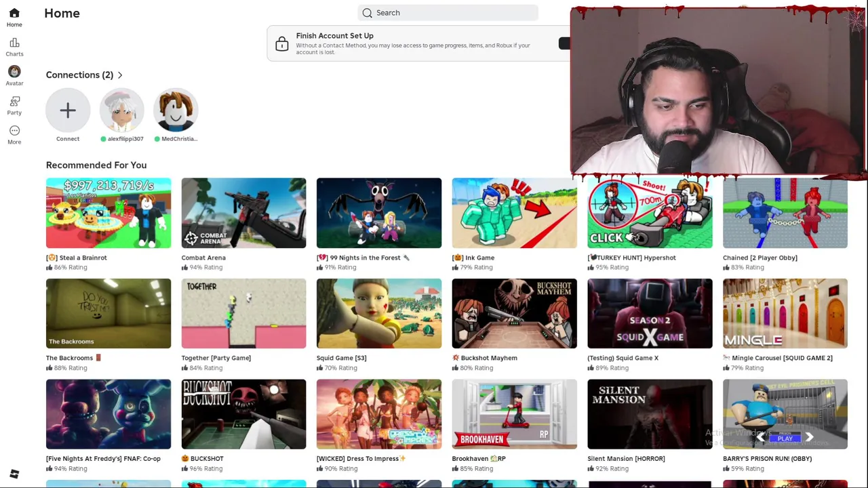Open The Backrooms game thumbnail
The image size is (868, 488).
pyautogui.click(x=108, y=313)
